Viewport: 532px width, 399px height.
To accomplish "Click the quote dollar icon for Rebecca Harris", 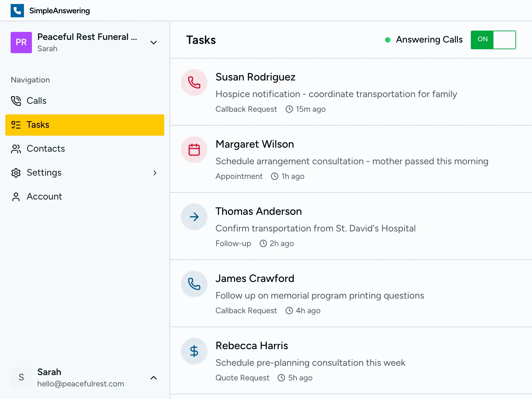I will [x=194, y=351].
